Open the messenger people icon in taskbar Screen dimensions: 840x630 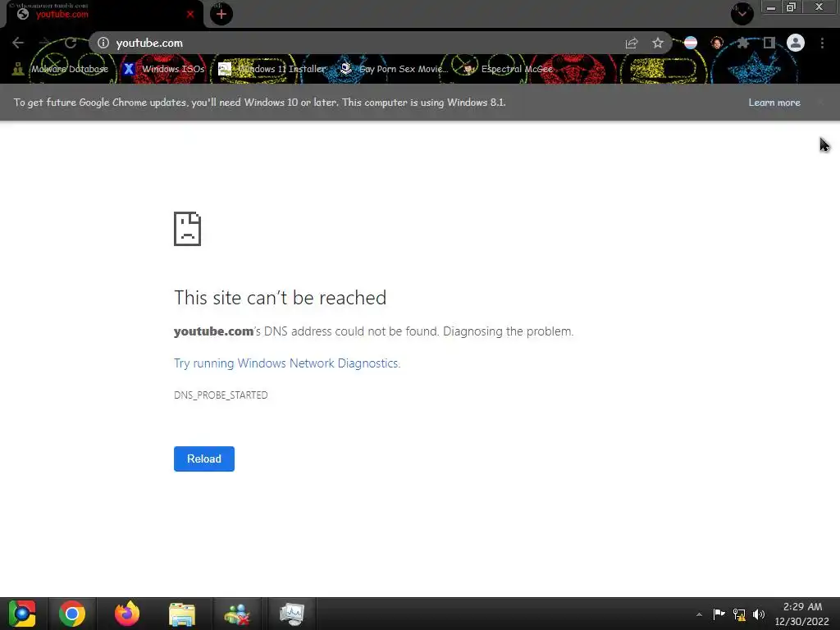point(237,614)
